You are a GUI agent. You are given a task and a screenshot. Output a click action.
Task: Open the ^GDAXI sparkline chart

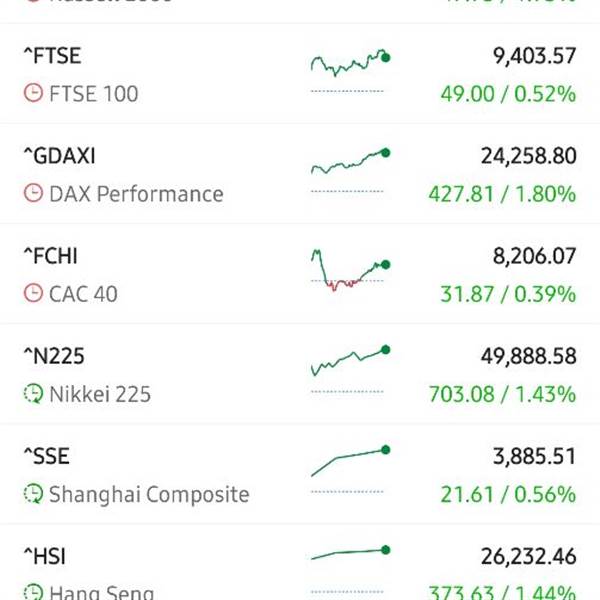pos(350,162)
